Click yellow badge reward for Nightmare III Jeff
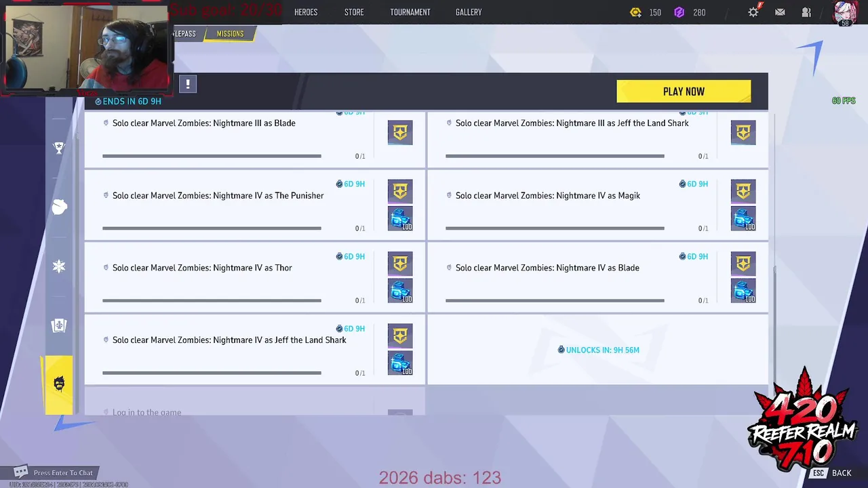 (x=743, y=133)
